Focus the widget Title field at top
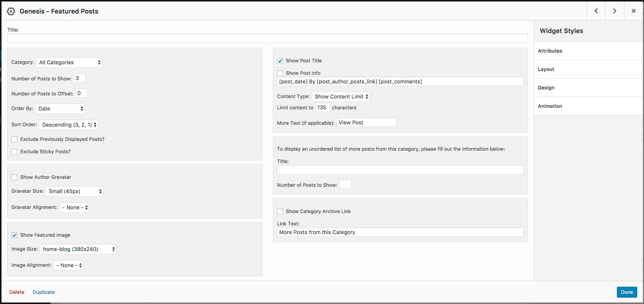 pyautogui.click(x=267, y=38)
